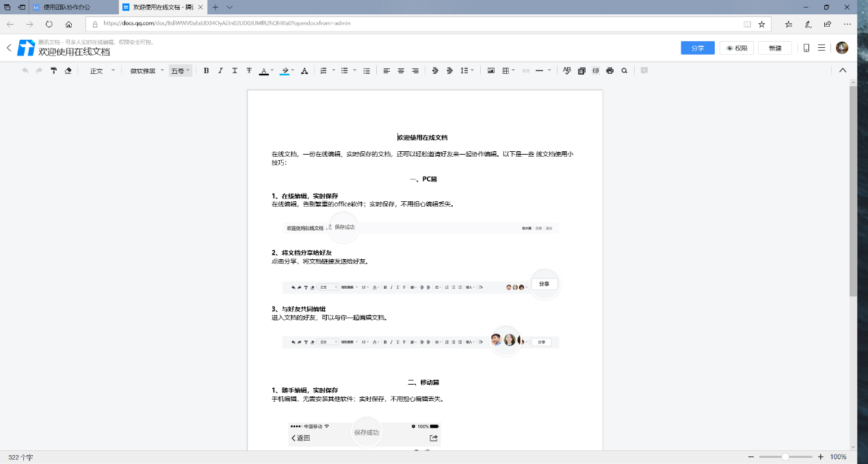
Task: Toggle strikethrough formatting
Action: point(249,70)
